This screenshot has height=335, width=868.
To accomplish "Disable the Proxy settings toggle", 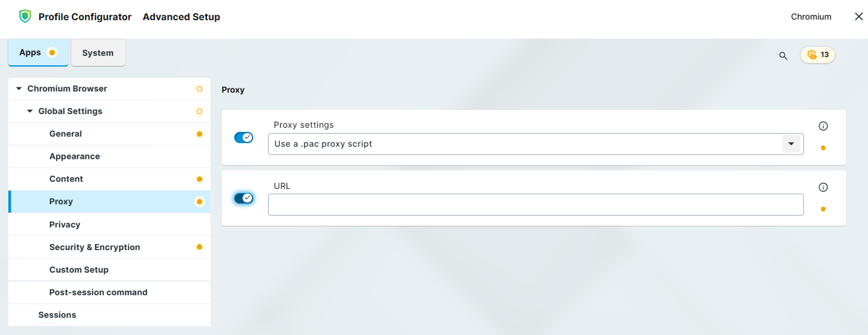I will 244,138.
